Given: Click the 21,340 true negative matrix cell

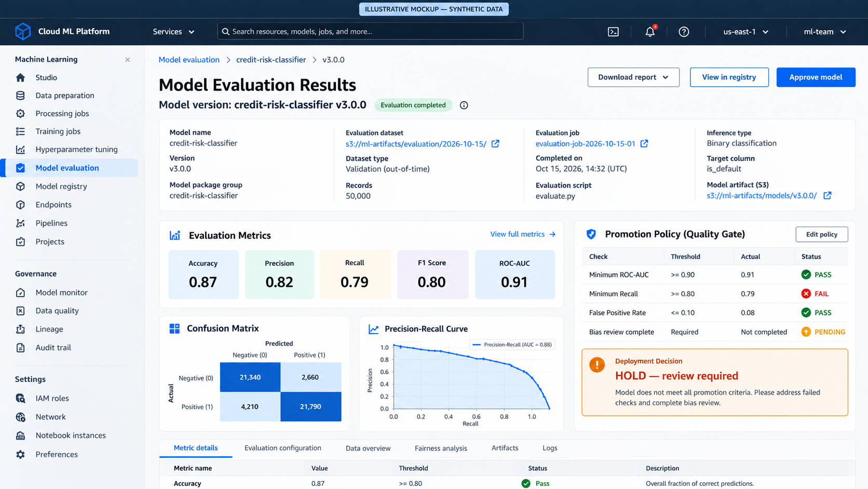Looking at the screenshot, I should coord(250,377).
